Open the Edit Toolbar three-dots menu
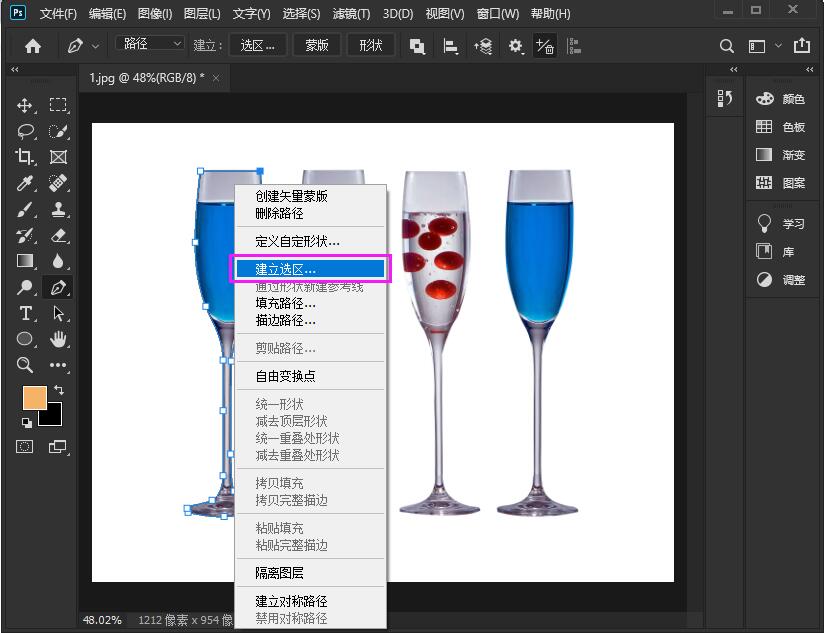824x633 pixels. pyautogui.click(x=58, y=365)
